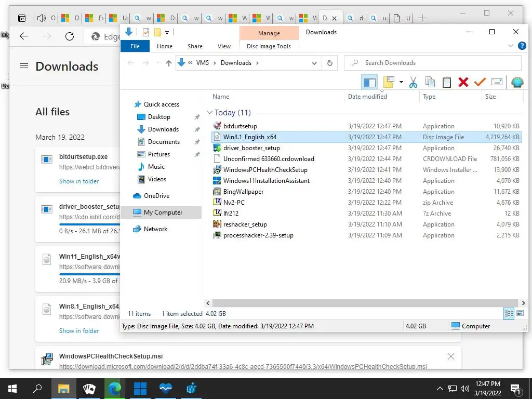The image size is (532, 399).
Task: Toggle the preview pane button in Explorer toolbar
Action: coord(369,83)
